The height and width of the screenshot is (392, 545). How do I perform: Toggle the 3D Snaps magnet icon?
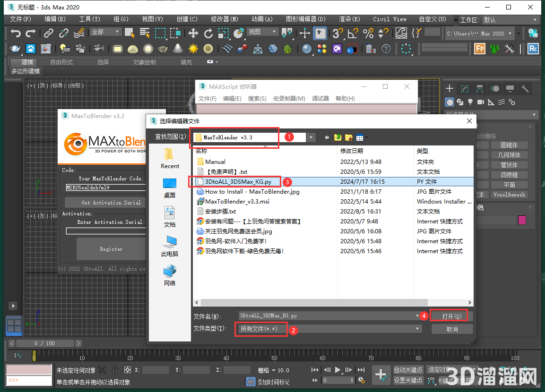click(337, 32)
